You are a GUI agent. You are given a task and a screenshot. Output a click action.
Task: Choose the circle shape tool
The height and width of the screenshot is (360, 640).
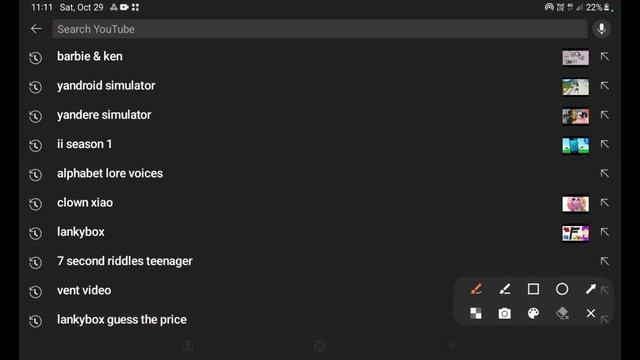[x=562, y=289]
